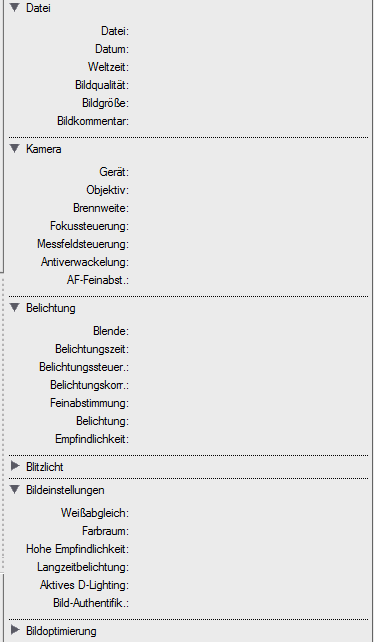
Task: Click the Blitzlicht section header label
Action: [45, 467]
